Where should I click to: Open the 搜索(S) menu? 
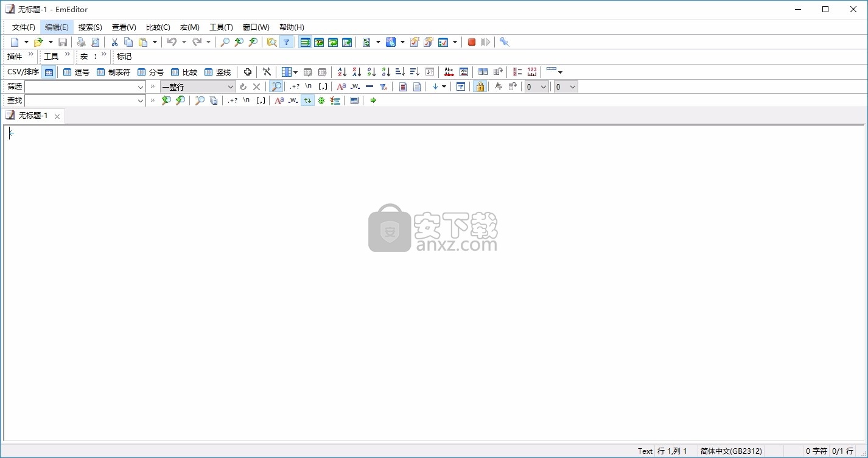point(90,27)
